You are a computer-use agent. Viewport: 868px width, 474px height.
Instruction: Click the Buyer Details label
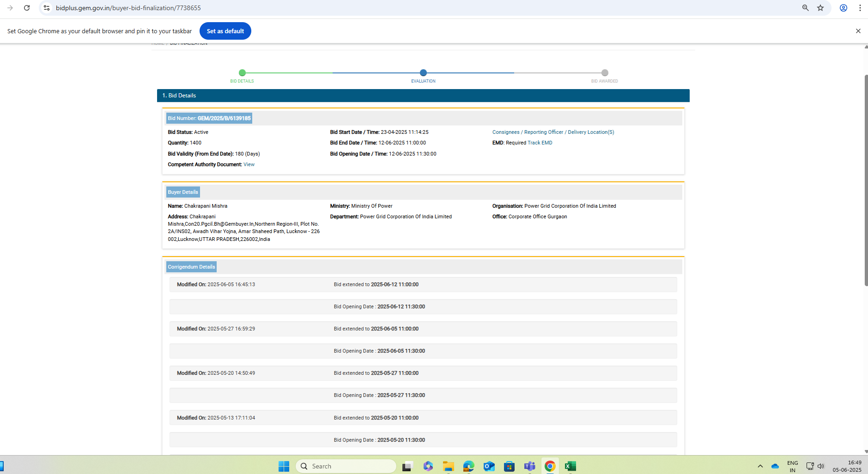click(183, 192)
